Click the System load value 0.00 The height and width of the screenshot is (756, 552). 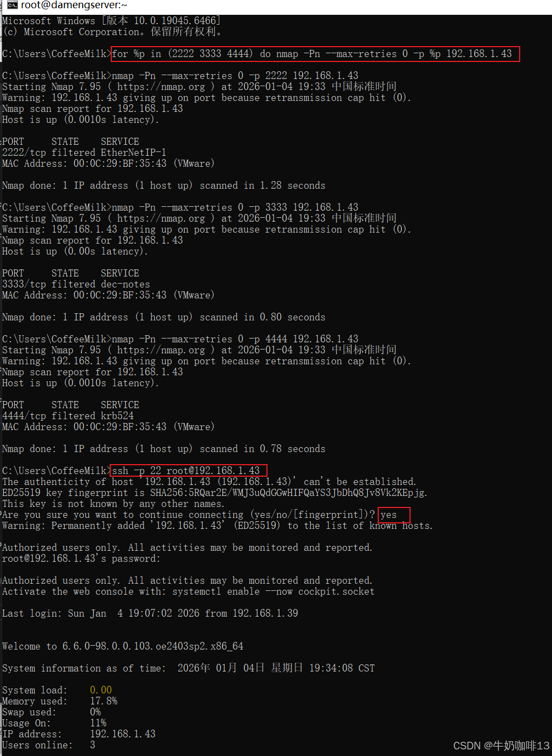click(101, 690)
